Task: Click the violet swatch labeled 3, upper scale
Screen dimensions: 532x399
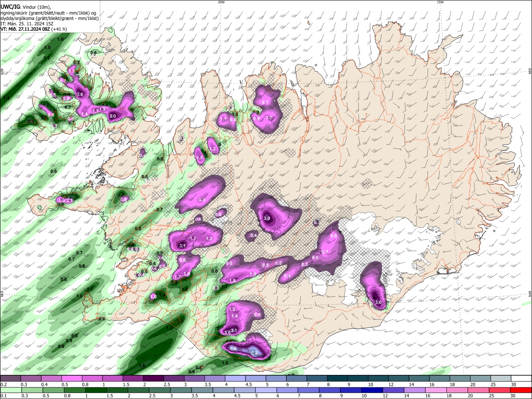Action: (194, 379)
